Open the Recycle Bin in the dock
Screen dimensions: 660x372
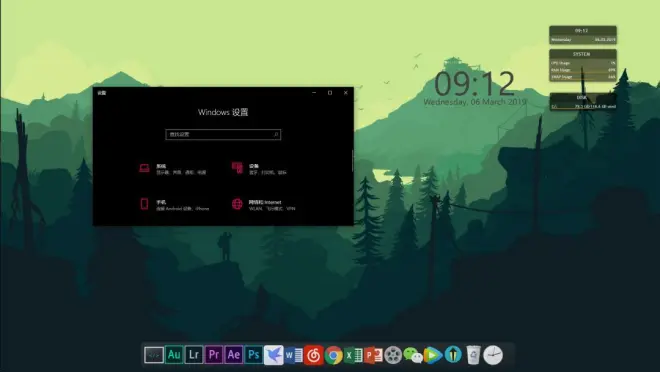(473, 355)
